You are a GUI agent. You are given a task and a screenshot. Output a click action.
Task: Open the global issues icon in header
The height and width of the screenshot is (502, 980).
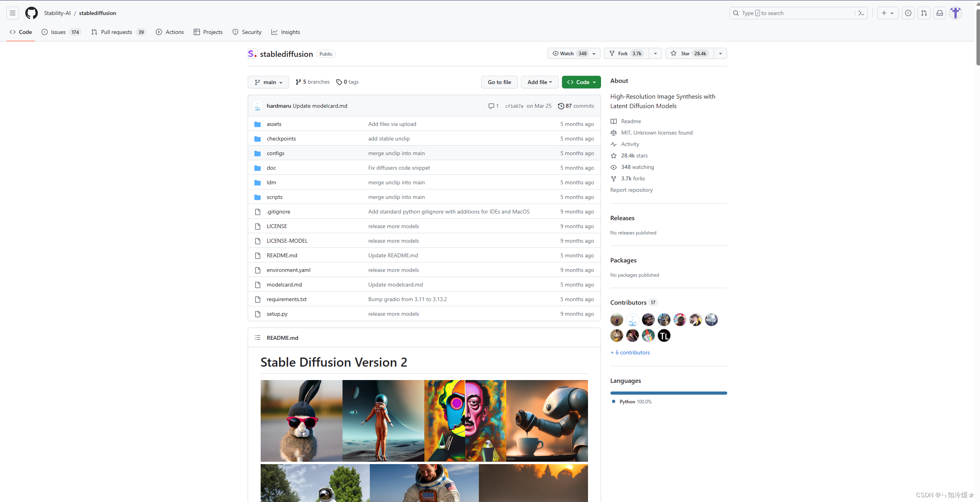pos(908,13)
